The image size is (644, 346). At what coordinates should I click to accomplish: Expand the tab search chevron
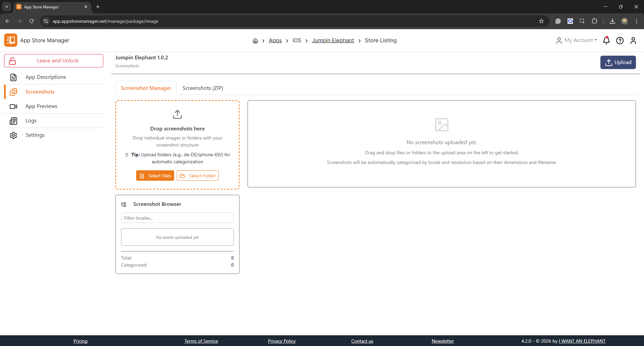[7, 7]
